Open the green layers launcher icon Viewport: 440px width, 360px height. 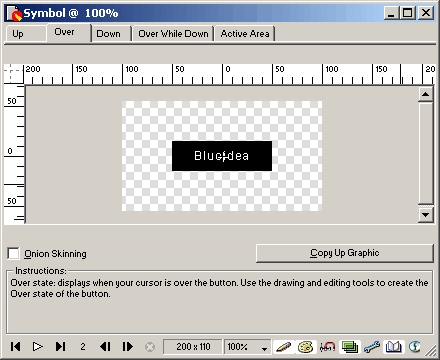(x=349, y=347)
